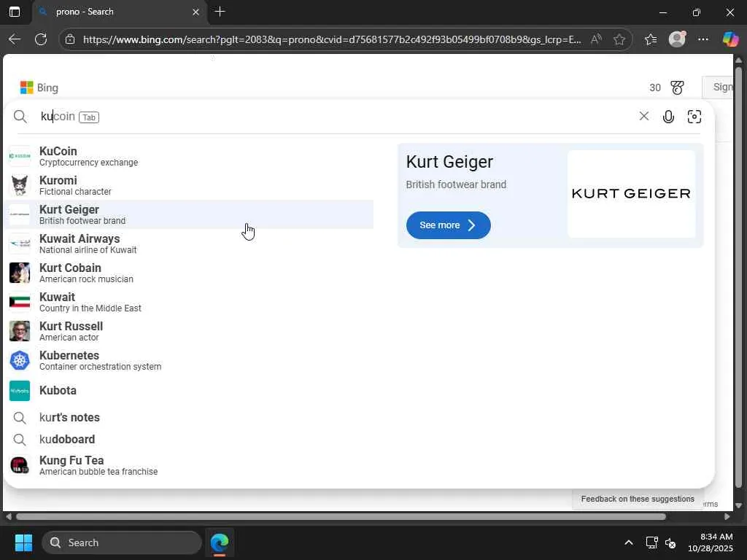Show hidden system tray icons

(629, 542)
